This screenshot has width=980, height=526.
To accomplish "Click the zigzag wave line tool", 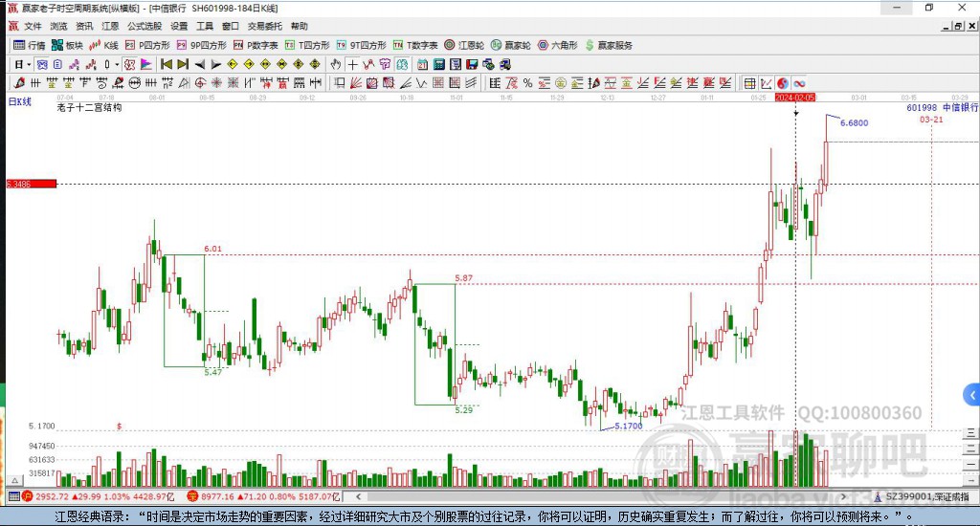I will point(422,82).
